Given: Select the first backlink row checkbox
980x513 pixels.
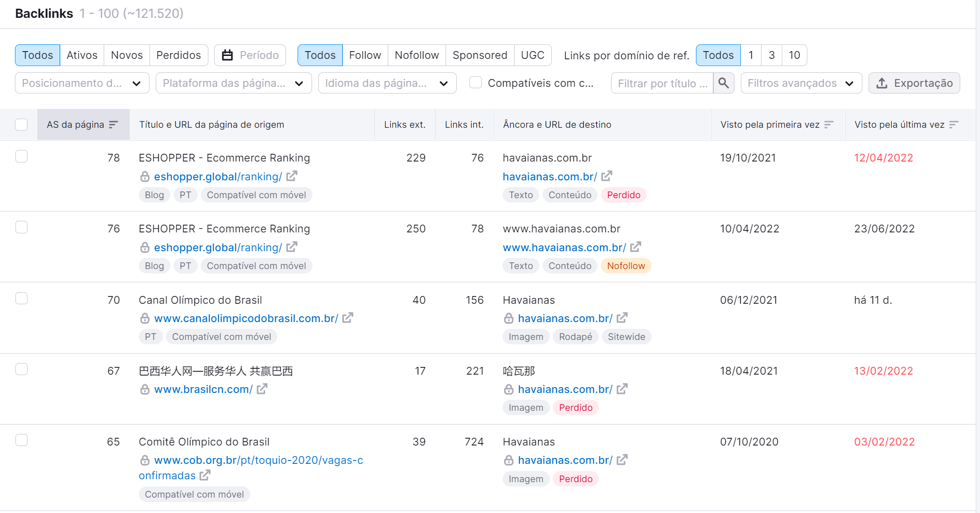Looking at the screenshot, I should click(21, 156).
